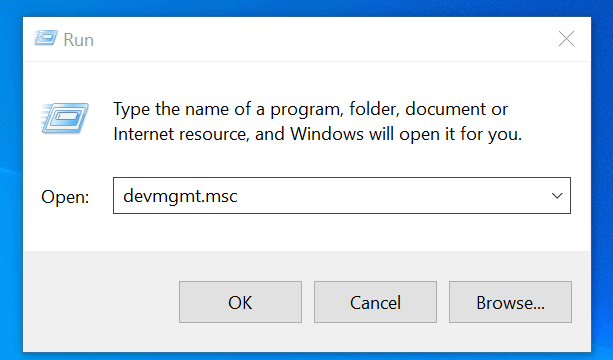Click the gray panel beside the OK button

pyautogui.click(x=100, y=302)
